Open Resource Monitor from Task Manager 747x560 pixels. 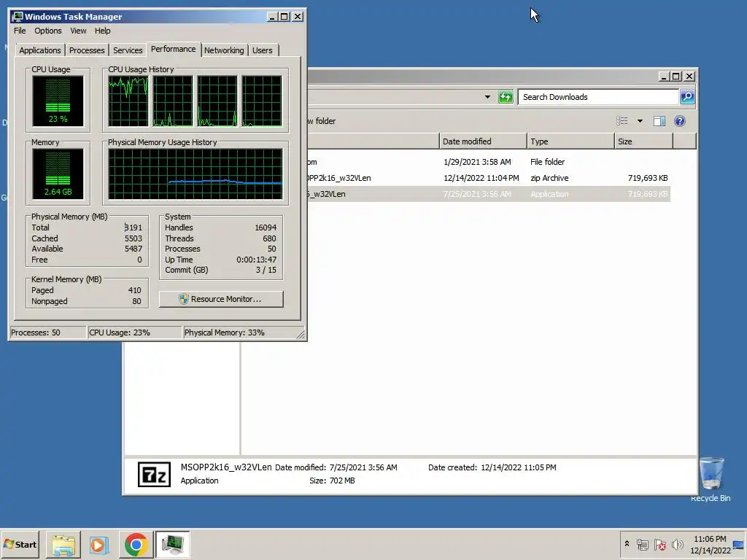point(221,299)
